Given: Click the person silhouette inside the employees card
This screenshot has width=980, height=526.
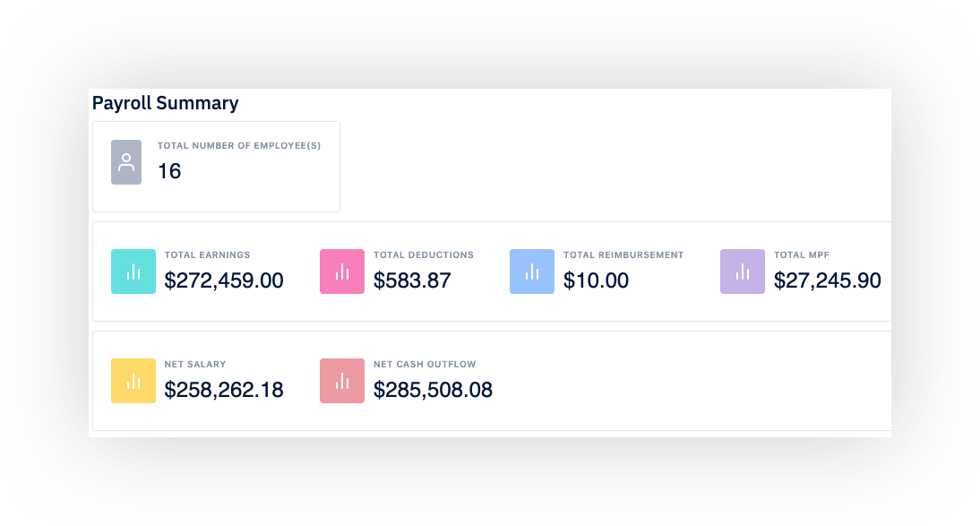Looking at the screenshot, I should point(125,163).
